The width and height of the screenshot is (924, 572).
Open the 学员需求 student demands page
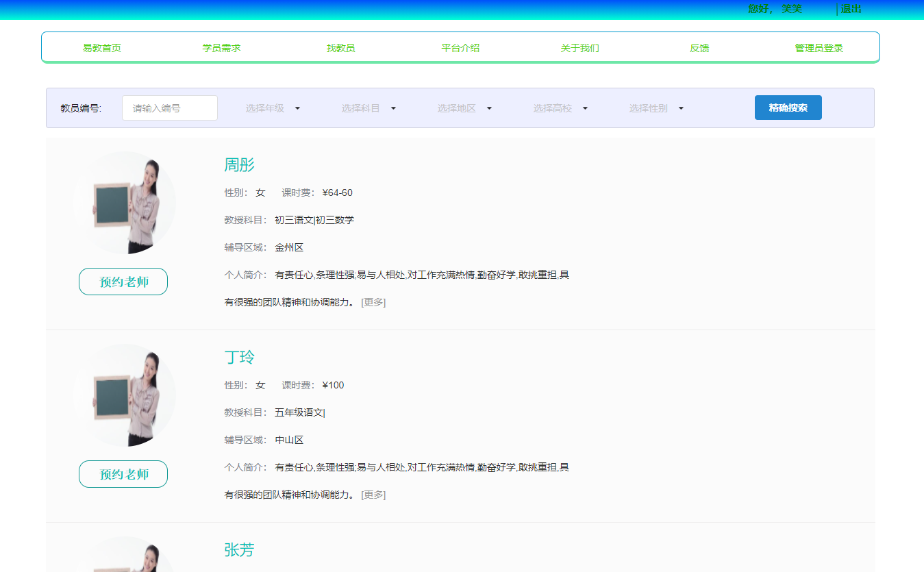(221, 47)
